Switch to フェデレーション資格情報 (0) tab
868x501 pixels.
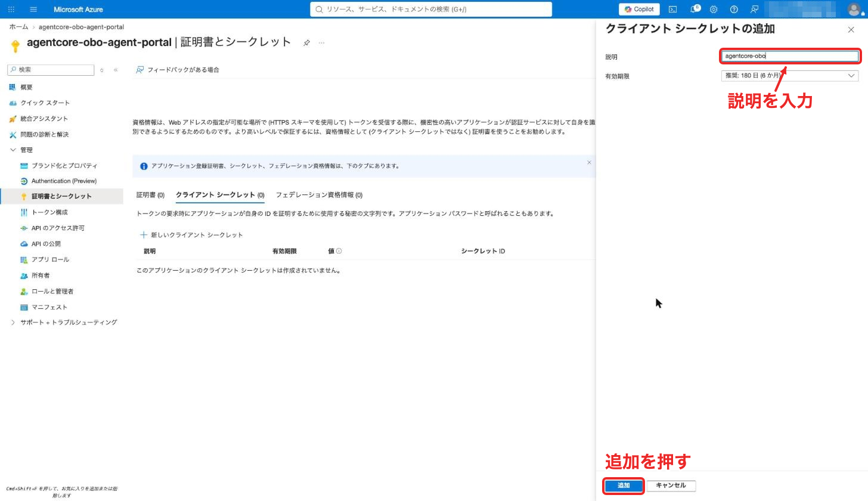pyautogui.click(x=319, y=195)
